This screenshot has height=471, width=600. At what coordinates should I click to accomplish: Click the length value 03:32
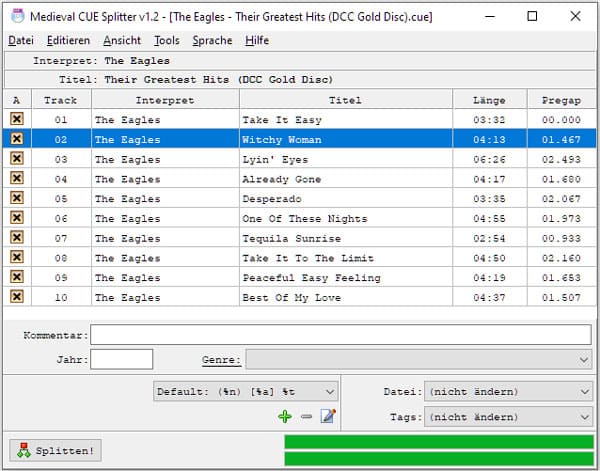[489, 120]
